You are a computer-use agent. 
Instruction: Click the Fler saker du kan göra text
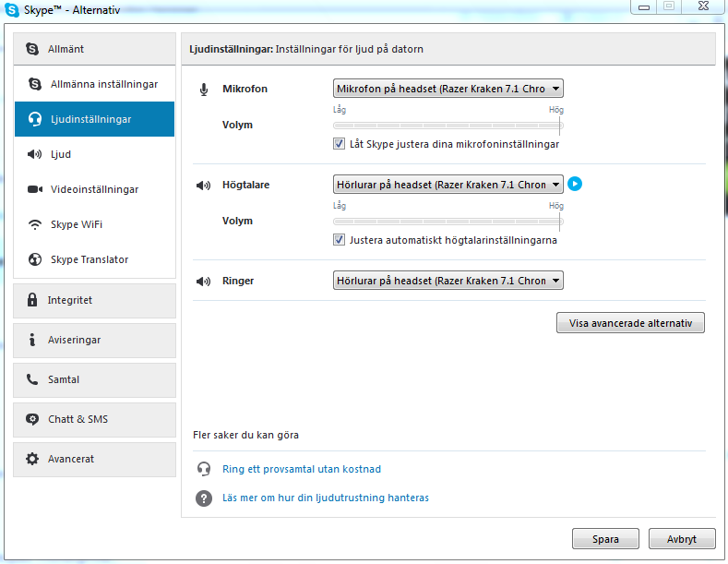245,436
